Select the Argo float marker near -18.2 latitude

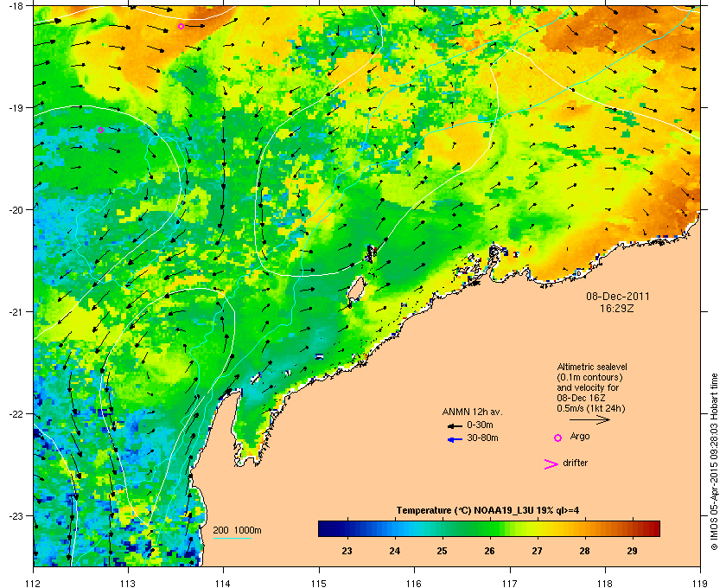(x=181, y=27)
